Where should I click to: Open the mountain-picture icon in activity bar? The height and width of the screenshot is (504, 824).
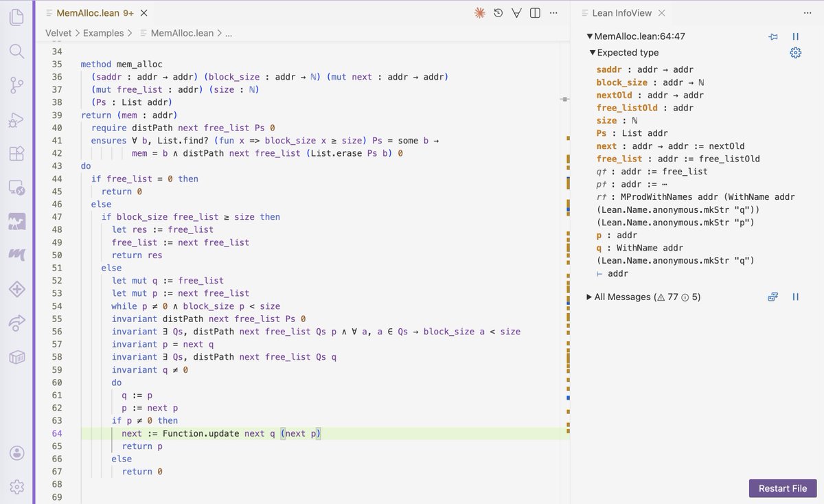pyautogui.click(x=16, y=221)
